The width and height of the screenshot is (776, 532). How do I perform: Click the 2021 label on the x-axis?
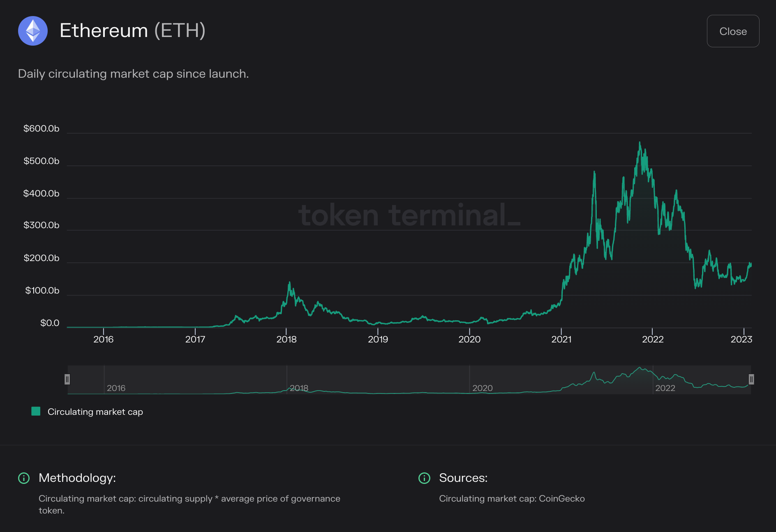point(562,339)
